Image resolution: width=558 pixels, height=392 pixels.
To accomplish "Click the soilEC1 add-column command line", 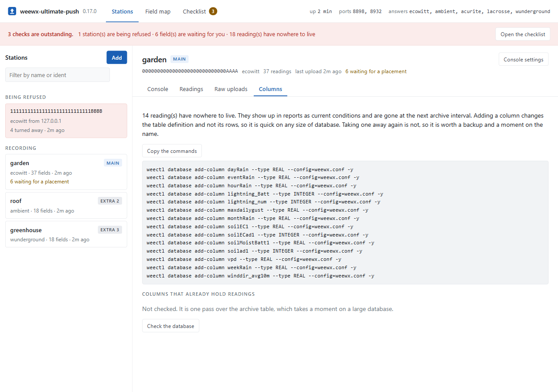I will pyautogui.click(x=250, y=226).
